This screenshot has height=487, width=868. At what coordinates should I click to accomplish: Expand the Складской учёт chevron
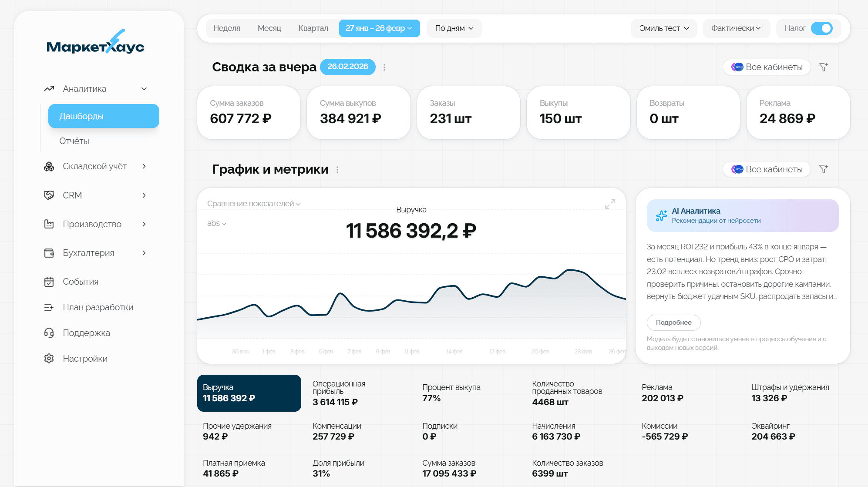[144, 166]
